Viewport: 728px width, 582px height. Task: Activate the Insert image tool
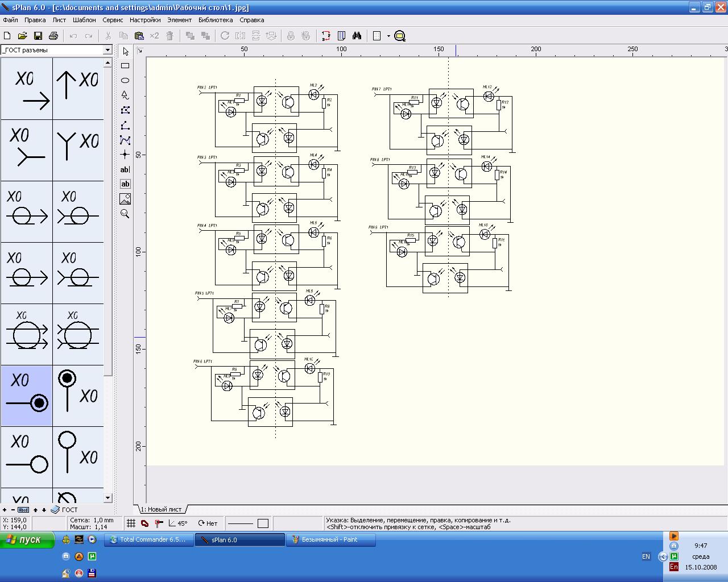pyautogui.click(x=125, y=199)
